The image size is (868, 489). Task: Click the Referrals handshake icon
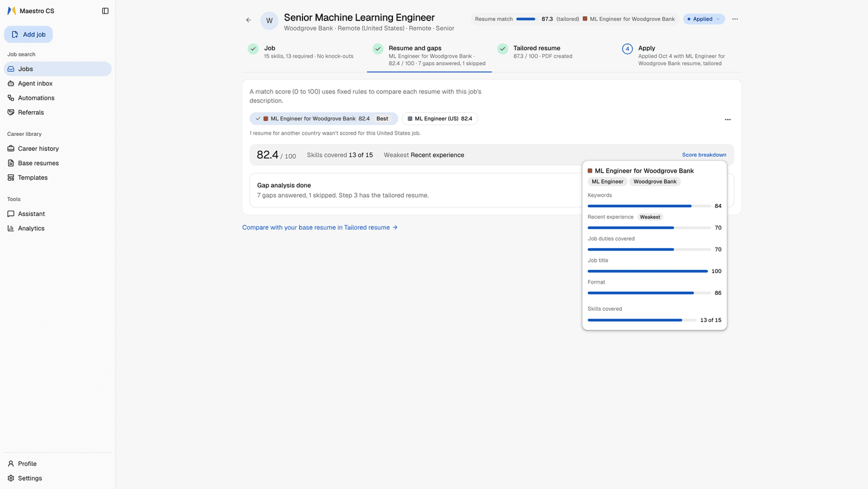pyautogui.click(x=11, y=112)
